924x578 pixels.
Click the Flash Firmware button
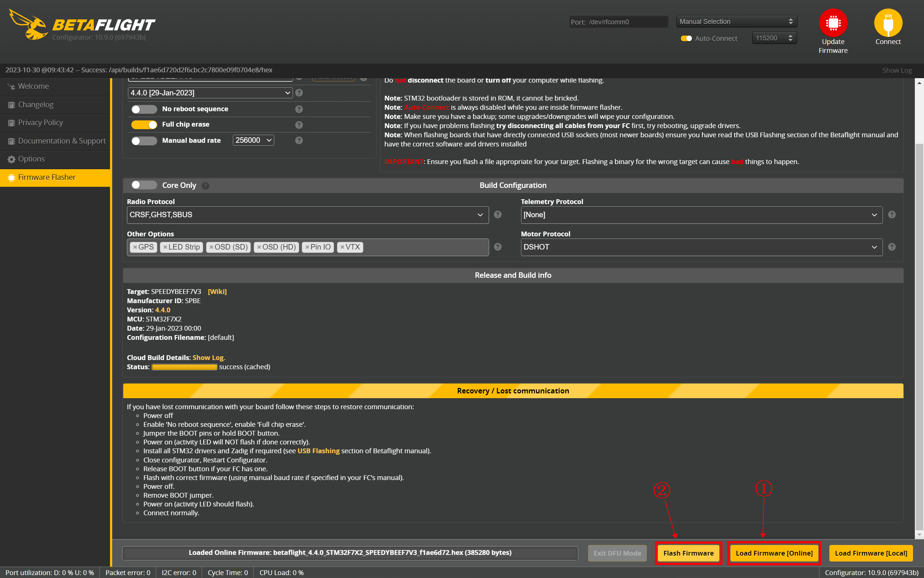click(x=688, y=553)
